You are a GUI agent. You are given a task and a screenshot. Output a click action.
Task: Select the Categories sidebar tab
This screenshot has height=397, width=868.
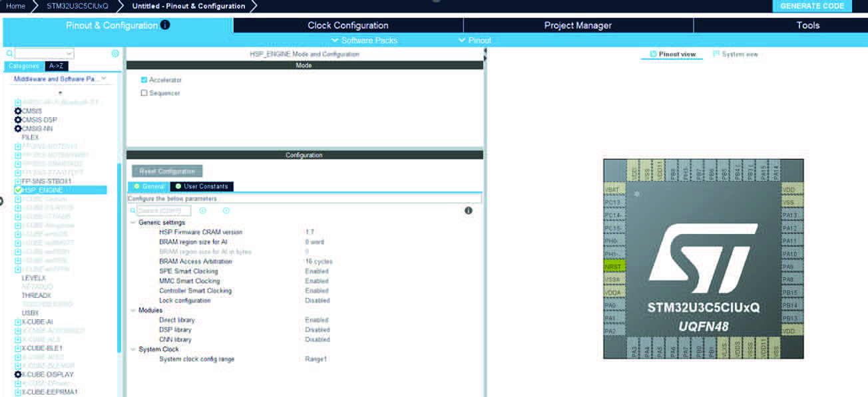click(24, 66)
